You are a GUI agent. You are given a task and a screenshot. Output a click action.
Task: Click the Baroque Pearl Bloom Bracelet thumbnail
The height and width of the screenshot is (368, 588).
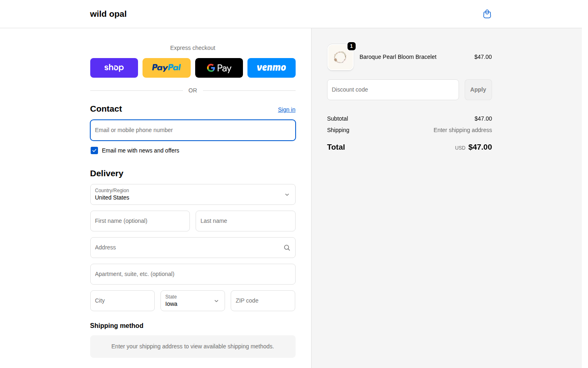(341, 57)
